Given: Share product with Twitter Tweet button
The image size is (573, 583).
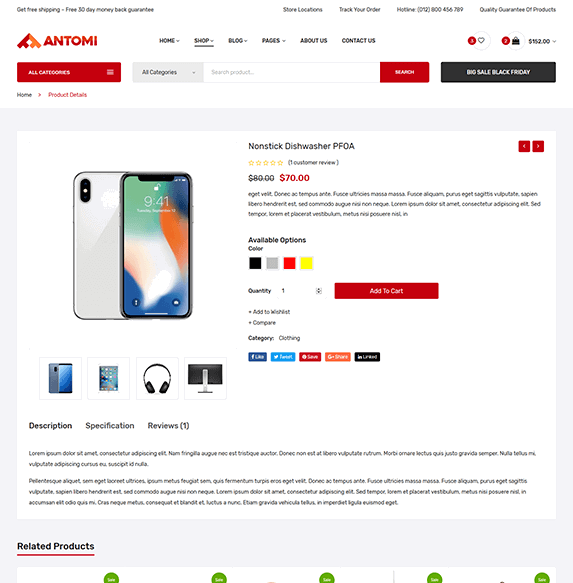Looking at the screenshot, I should pyautogui.click(x=283, y=357).
